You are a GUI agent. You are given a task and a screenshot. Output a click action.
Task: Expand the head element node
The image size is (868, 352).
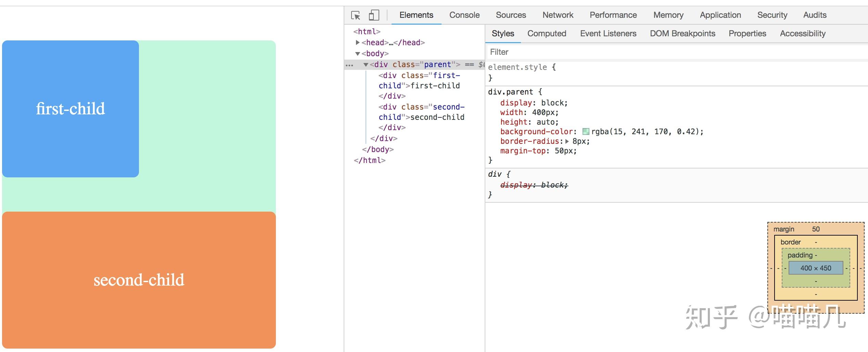click(x=358, y=42)
